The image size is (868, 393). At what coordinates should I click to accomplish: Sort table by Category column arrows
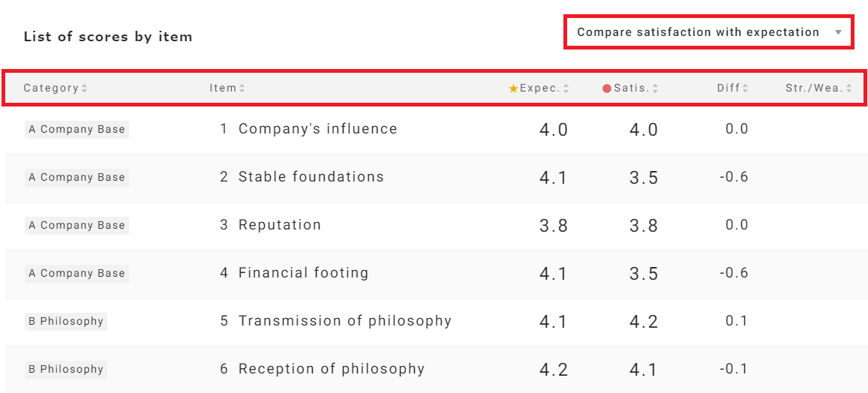(85, 88)
